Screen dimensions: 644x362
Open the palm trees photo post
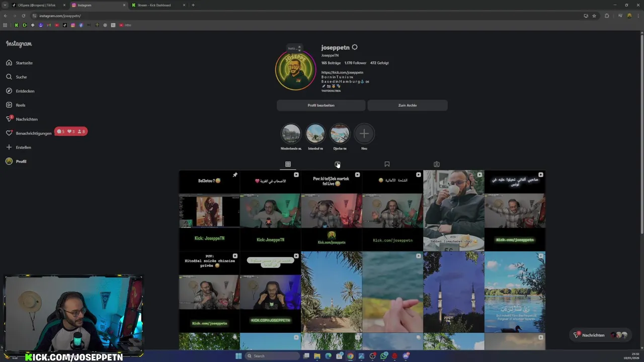(331, 293)
